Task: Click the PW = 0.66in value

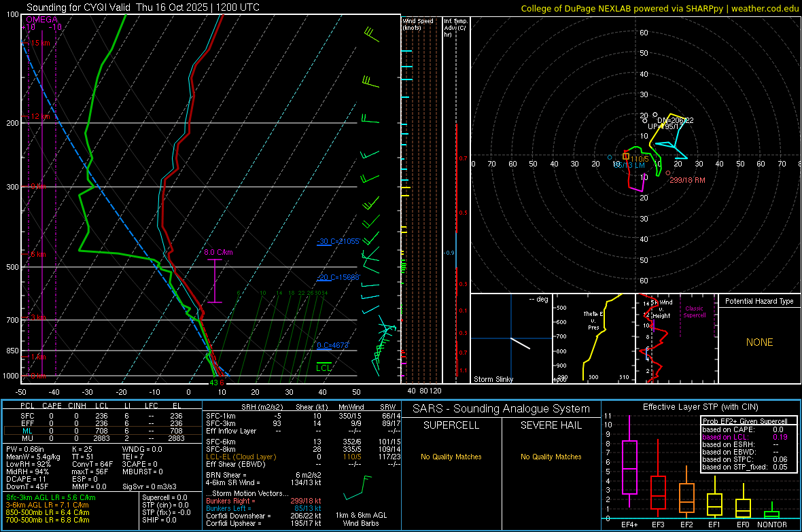Action: pos(25,449)
